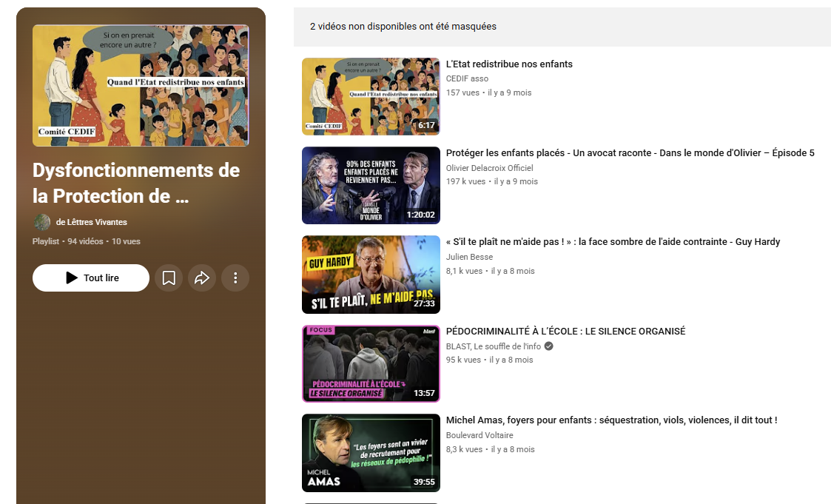Click the 95 k vues metadata text

click(464, 360)
